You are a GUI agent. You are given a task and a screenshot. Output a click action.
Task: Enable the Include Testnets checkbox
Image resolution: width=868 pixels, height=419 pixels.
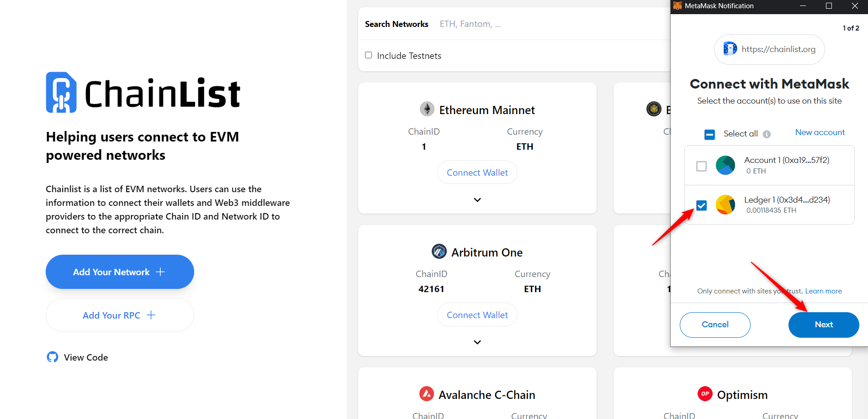[369, 55]
